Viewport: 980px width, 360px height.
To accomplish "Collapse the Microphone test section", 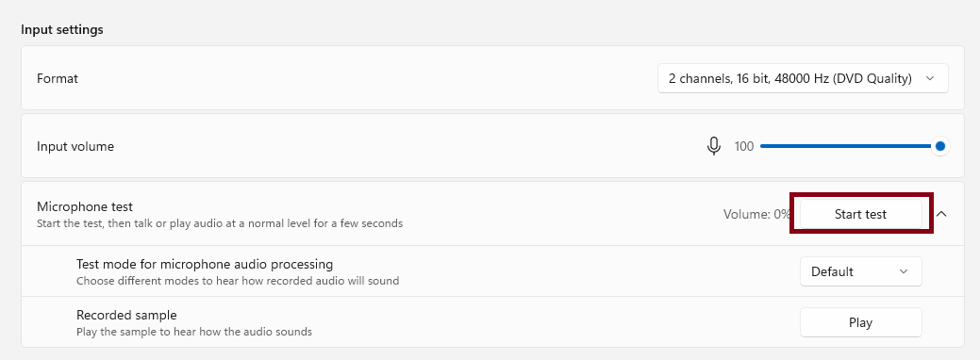I will 941,214.
